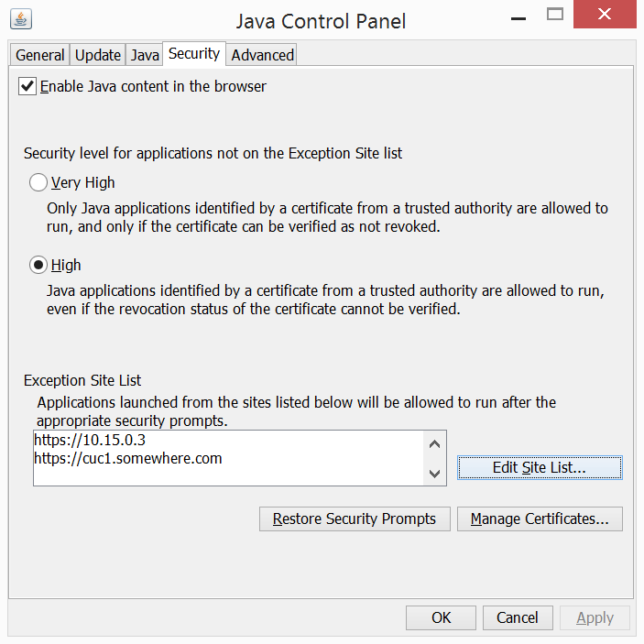Open Manage Certificates dialog
Image resolution: width=644 pixels, height=644 pixels.
pyautogui.click(x=540, y=518)
